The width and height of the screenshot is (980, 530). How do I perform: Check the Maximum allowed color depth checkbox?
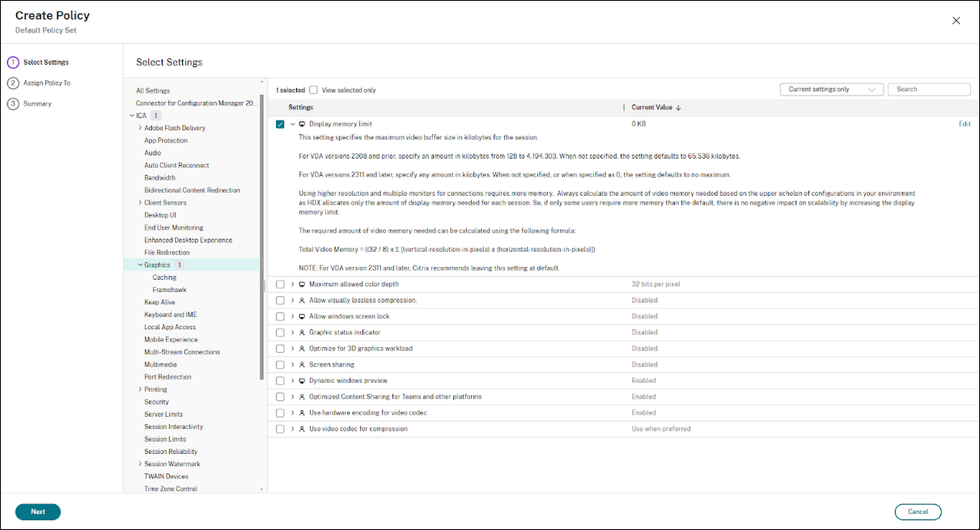(280, 285)
